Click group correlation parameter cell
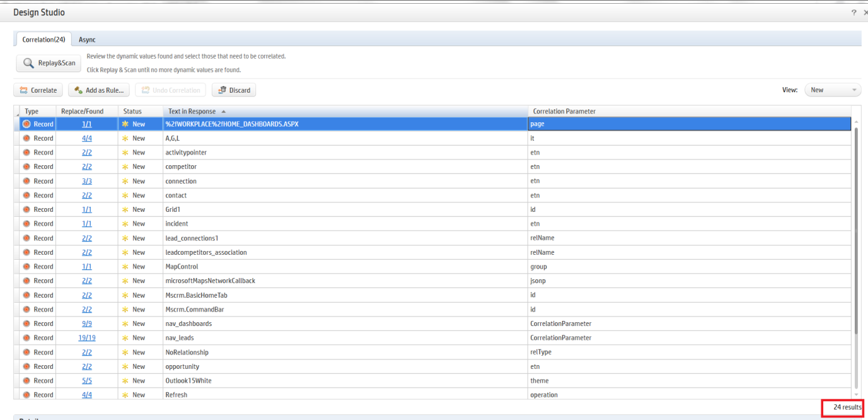The height and width of the screenshot is (420, 868). coord(690,267)
